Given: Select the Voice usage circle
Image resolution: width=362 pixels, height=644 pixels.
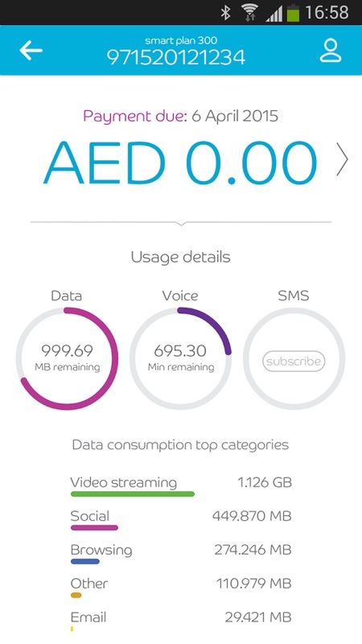Looking at the screenshot, I should point(180,358).
